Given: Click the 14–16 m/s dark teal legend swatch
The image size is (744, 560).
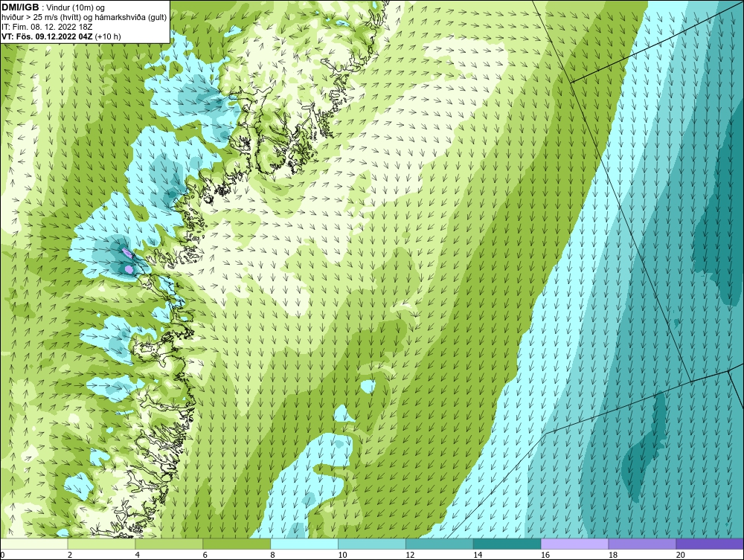Looking at the screenshot, I should point(507,544).
